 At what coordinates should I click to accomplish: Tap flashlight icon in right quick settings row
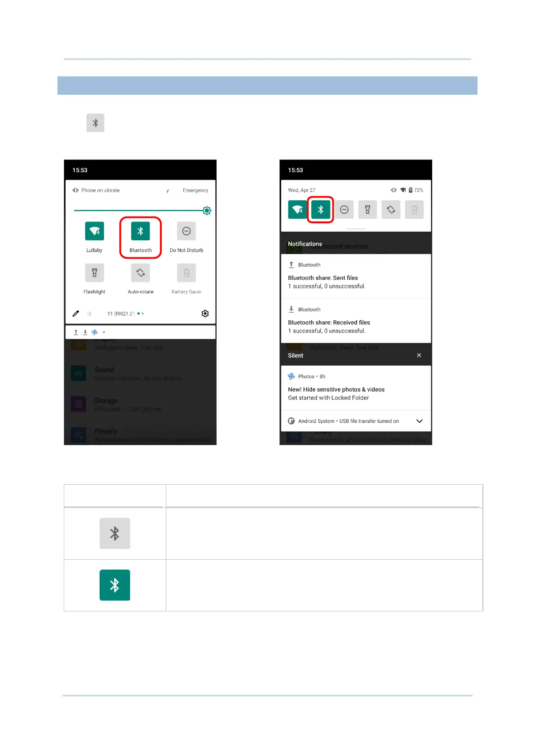click(x=367, y=209)
